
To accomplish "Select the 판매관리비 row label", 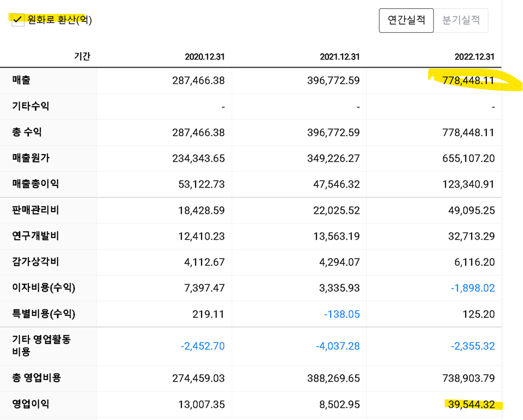I will [x=36, y=210].
